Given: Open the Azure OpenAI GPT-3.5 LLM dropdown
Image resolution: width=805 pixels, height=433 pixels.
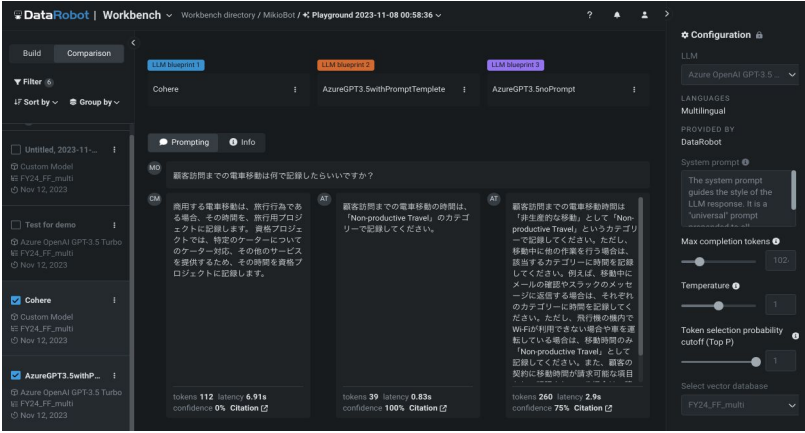Looking at the screenshot, I should (739, 74).
